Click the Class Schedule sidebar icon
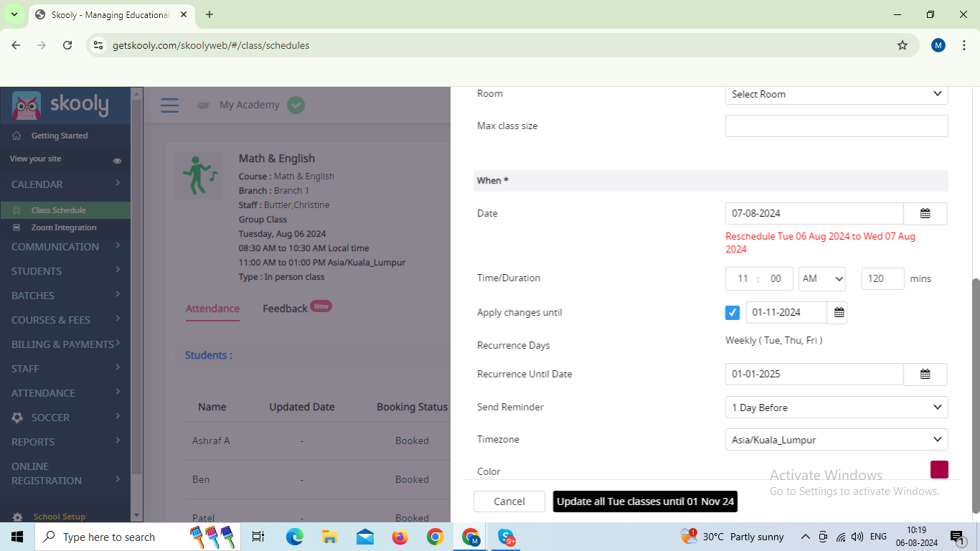This screenshot has width=980, height=551. (x=17, y=210)
